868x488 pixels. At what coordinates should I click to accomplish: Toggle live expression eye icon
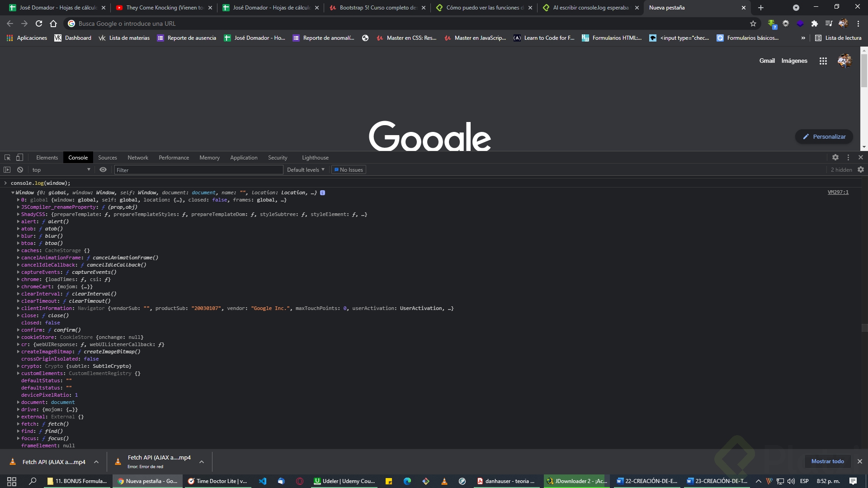click(103, 170)
